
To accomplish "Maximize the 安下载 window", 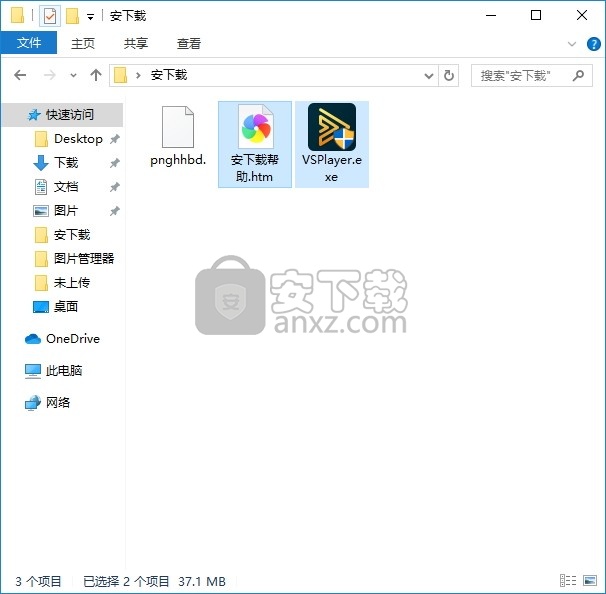I will pos(536,15).
